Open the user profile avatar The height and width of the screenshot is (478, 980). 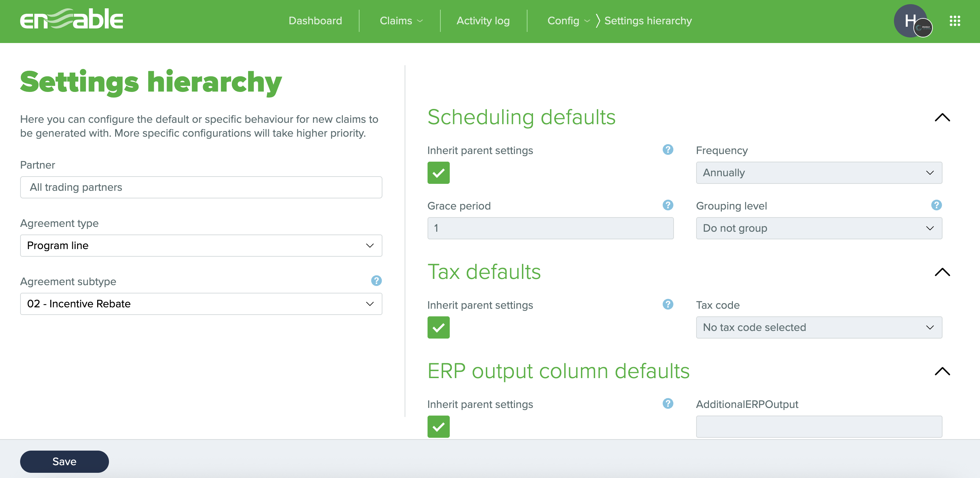pos(911,21)
